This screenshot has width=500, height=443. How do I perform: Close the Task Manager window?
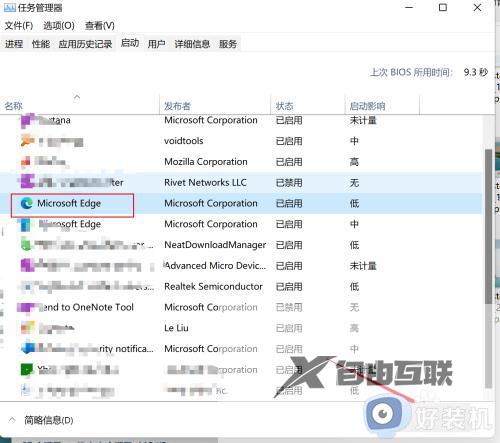[477, 7]
